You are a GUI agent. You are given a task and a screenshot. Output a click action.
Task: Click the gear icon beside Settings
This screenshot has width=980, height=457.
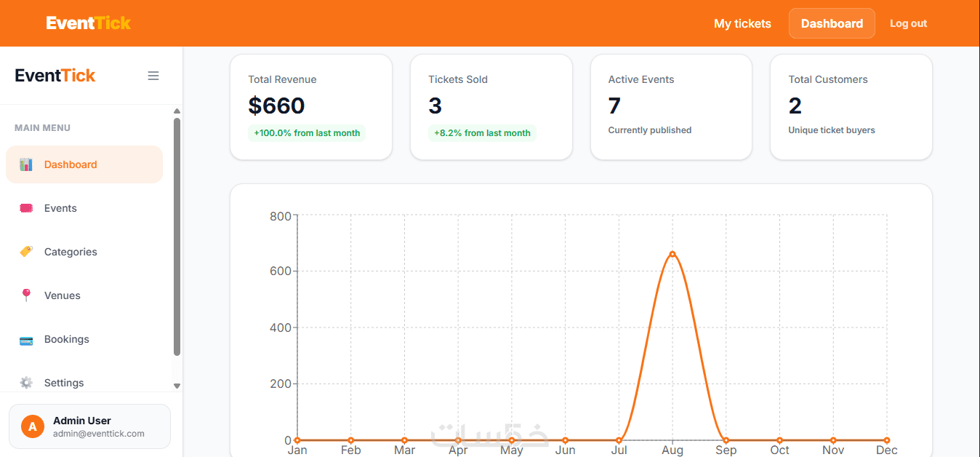(x=26, y=383)
